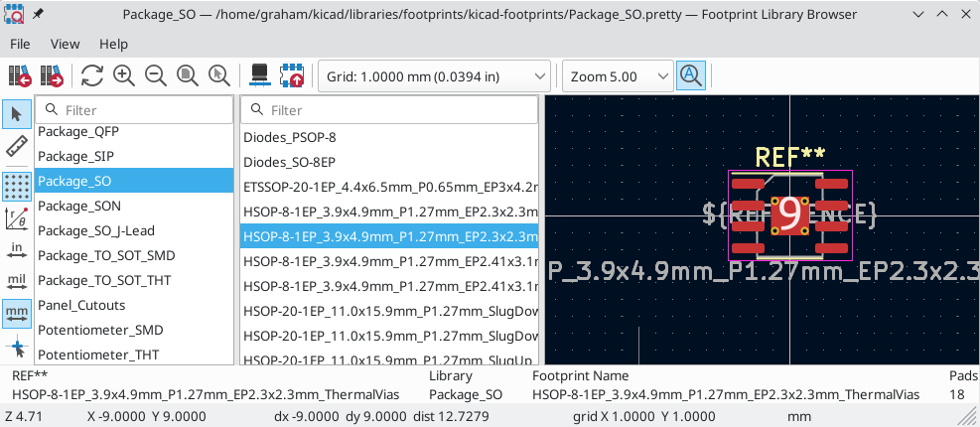Switch units to inches
The image size is (980, 427).
pyautogui.click(x=17, y=250)
